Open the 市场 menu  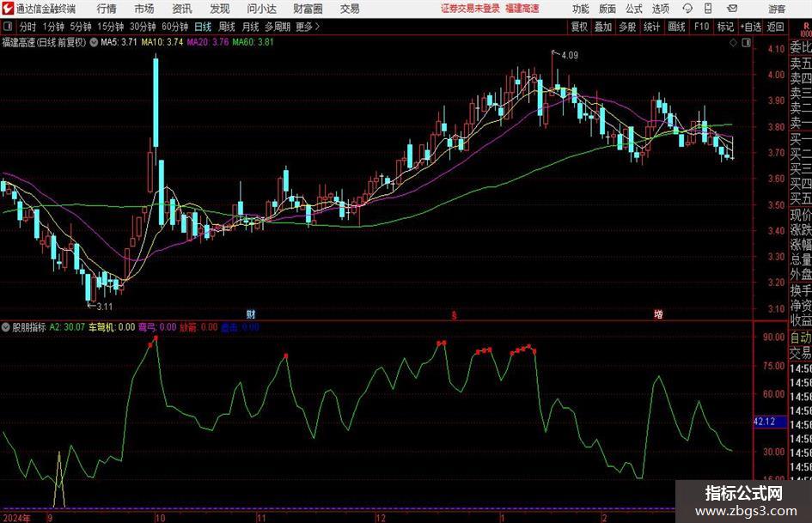pos(143,9)
